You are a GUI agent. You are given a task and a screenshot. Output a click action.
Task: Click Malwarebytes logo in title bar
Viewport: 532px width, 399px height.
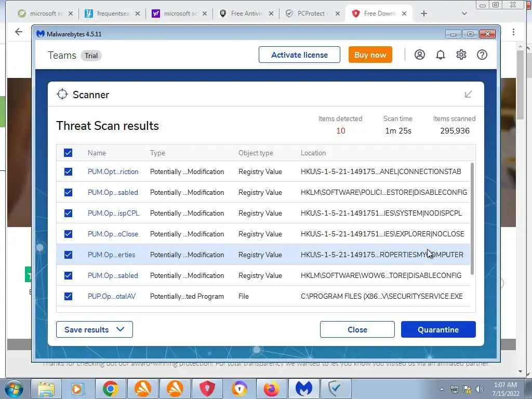point(41,34)
